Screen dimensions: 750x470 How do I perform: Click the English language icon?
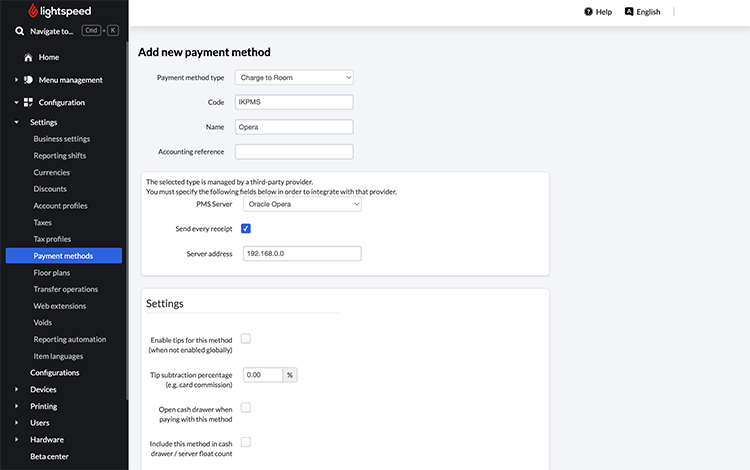[x=629, y=12]
